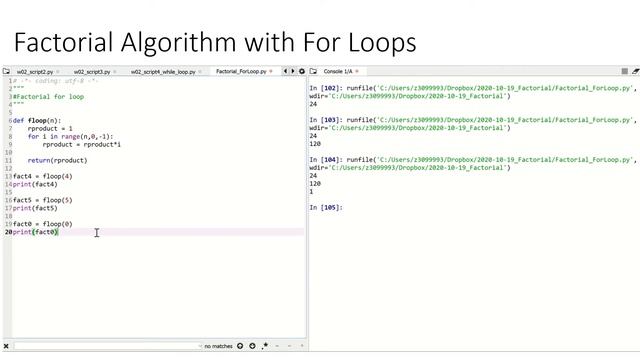
Task: Toggle regular expression search option
Action: [265, 346]
